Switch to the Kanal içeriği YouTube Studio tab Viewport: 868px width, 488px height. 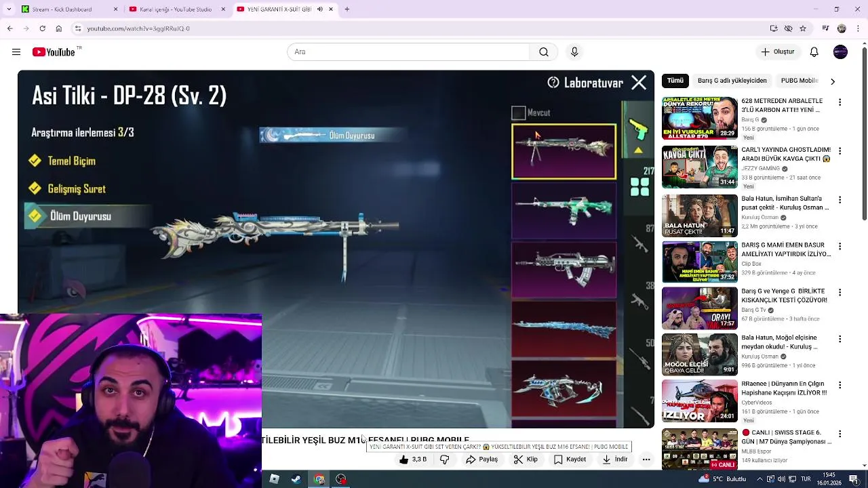click(178, 9)
